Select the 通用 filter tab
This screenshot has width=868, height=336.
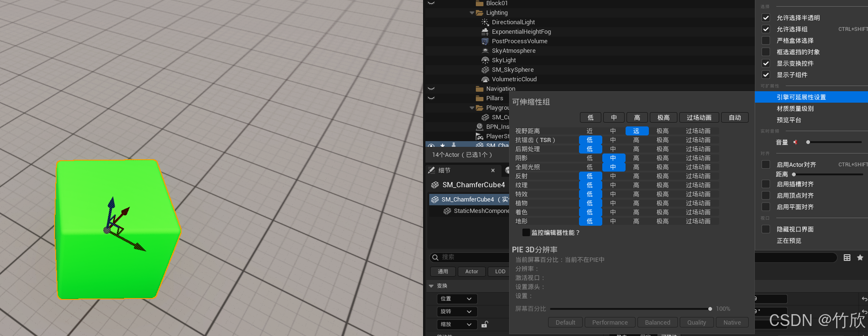tap(443, 271)
